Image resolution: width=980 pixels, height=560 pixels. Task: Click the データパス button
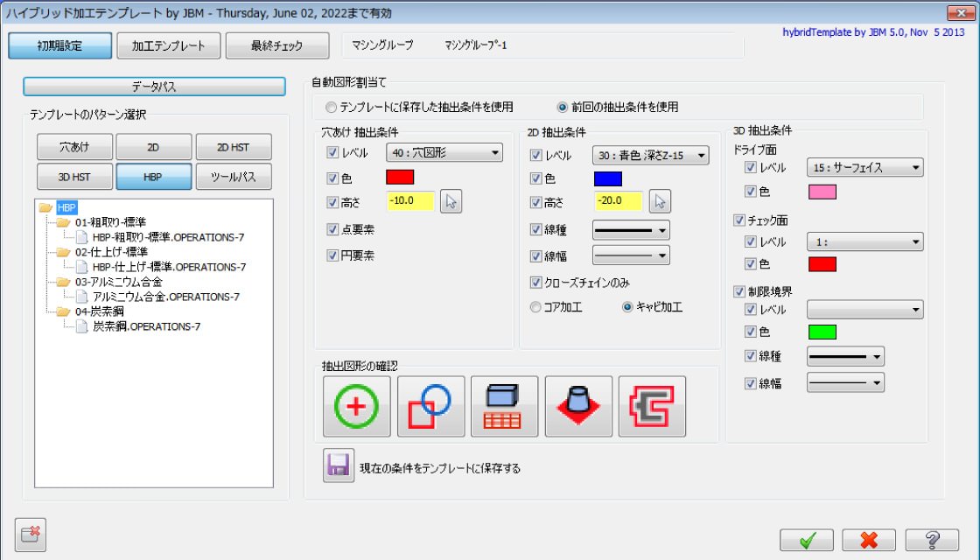(154, 87)
